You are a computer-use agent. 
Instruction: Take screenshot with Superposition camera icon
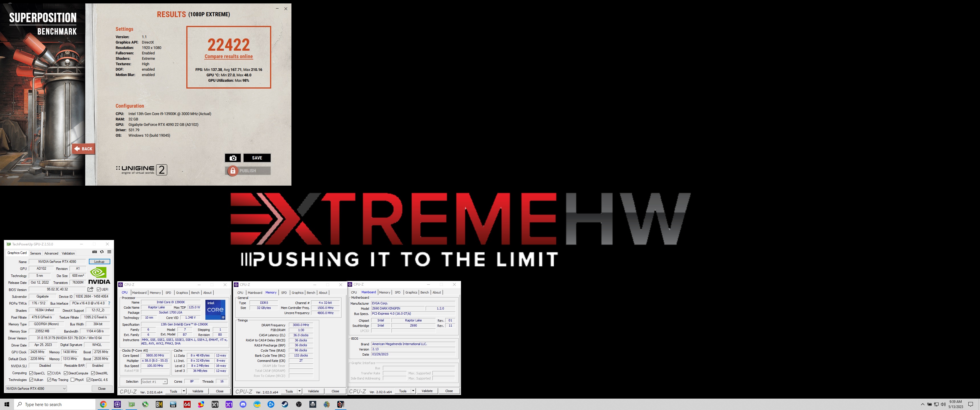coord(233,158)
